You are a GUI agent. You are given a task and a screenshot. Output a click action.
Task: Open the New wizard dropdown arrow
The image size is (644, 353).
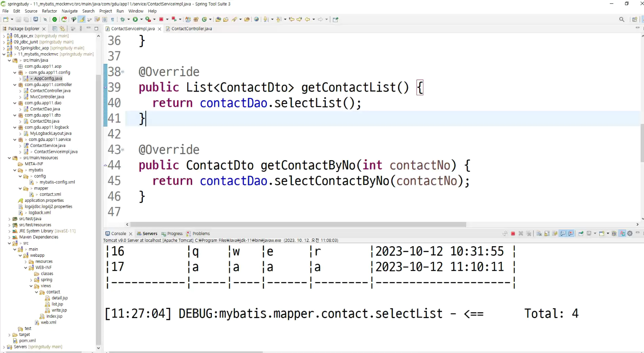[12, 19]
